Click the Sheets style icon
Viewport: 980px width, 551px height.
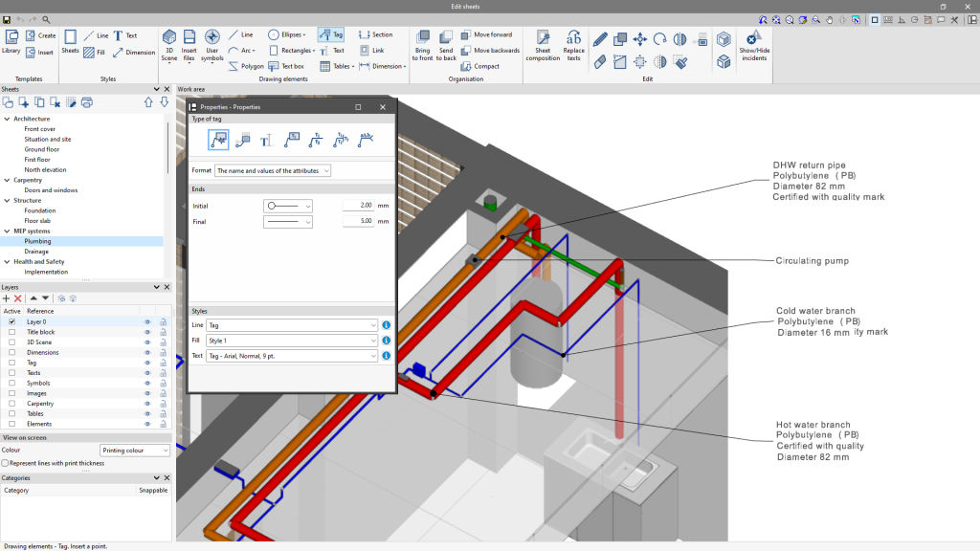70,42
